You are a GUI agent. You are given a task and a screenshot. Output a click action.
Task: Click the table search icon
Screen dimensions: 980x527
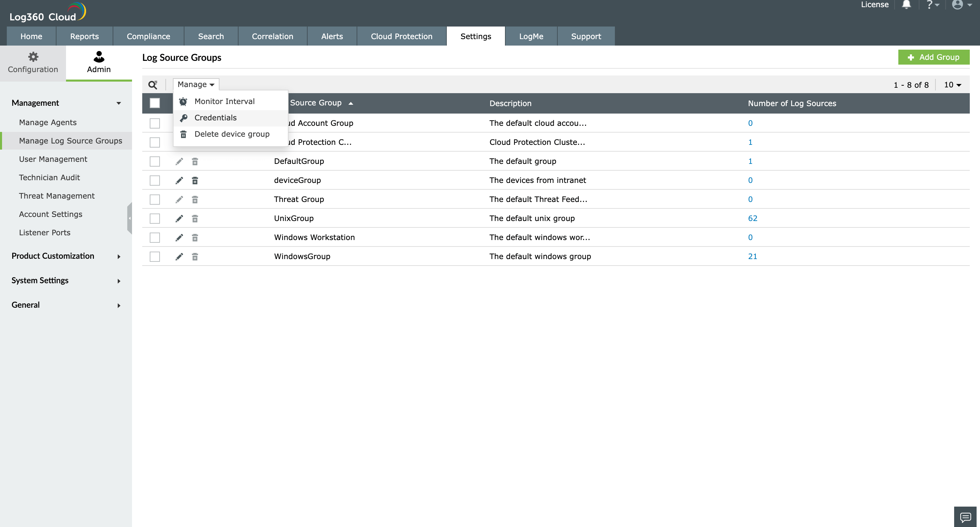(152, 84)
